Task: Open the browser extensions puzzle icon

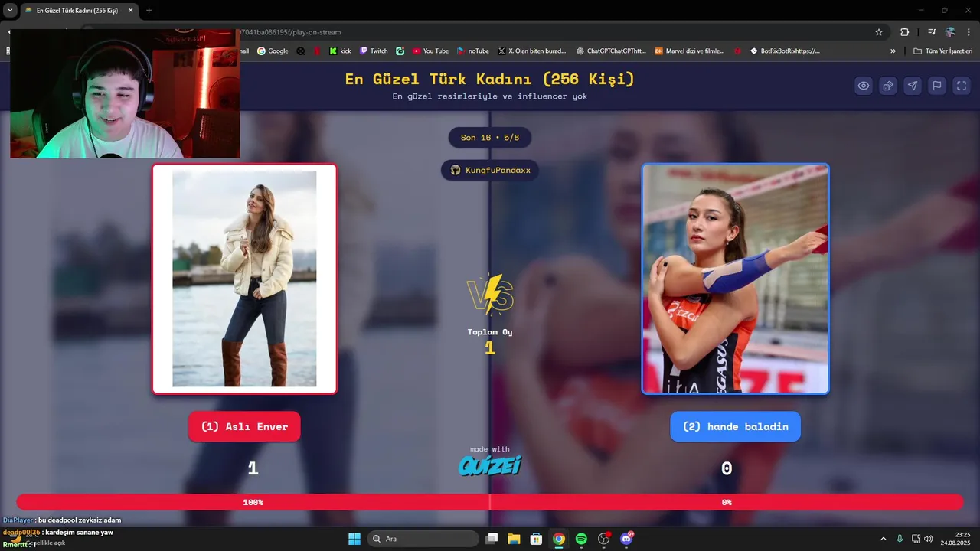Action: click(905, 32)
